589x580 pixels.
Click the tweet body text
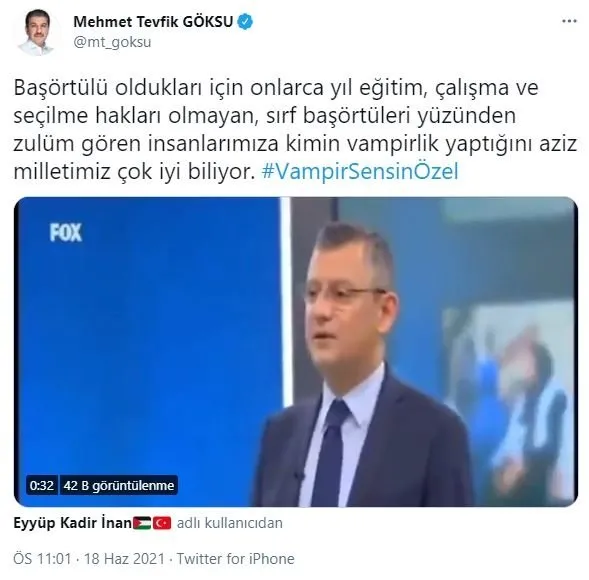pos(295,129)
